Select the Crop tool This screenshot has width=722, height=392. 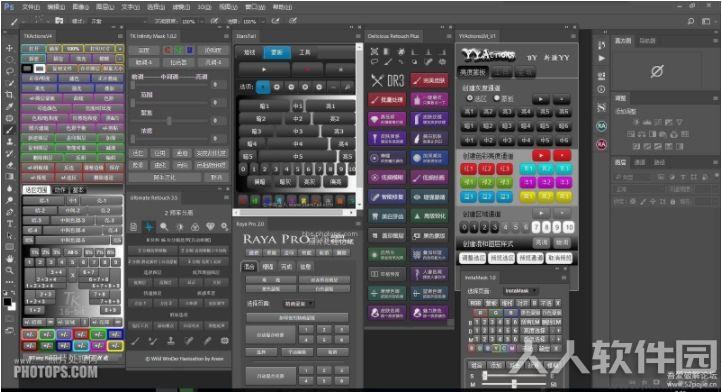(9, 95)
